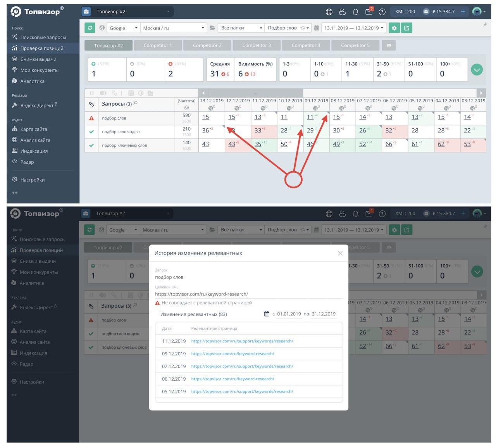Open 13.11.2019 — 13.12.2019 date dropdown, upper screenshot
The image size is (496, 448).
354,28
